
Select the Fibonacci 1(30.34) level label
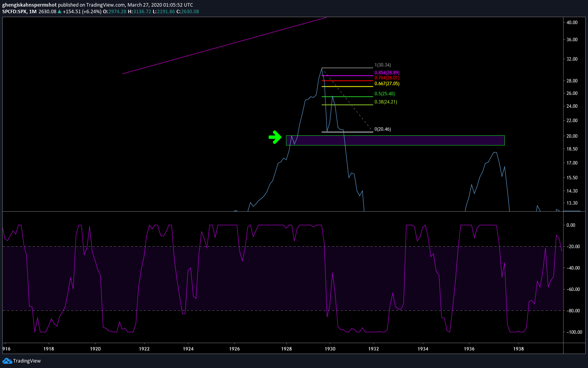click(x=383, y=65)
